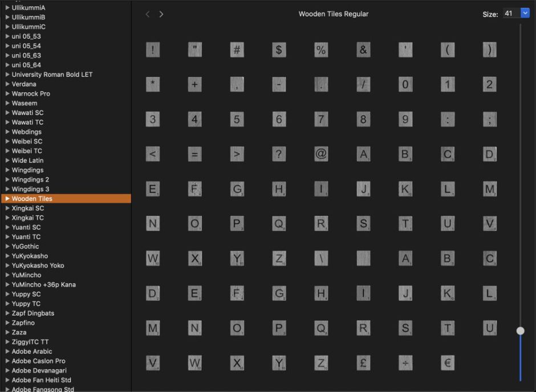Click the division sign glyph tile
This screenshot has height=392, width=536.
[x=405, y=363]
